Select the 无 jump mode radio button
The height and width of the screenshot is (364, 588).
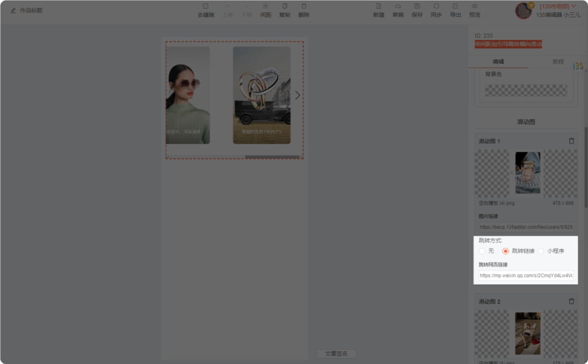(482, 251)
